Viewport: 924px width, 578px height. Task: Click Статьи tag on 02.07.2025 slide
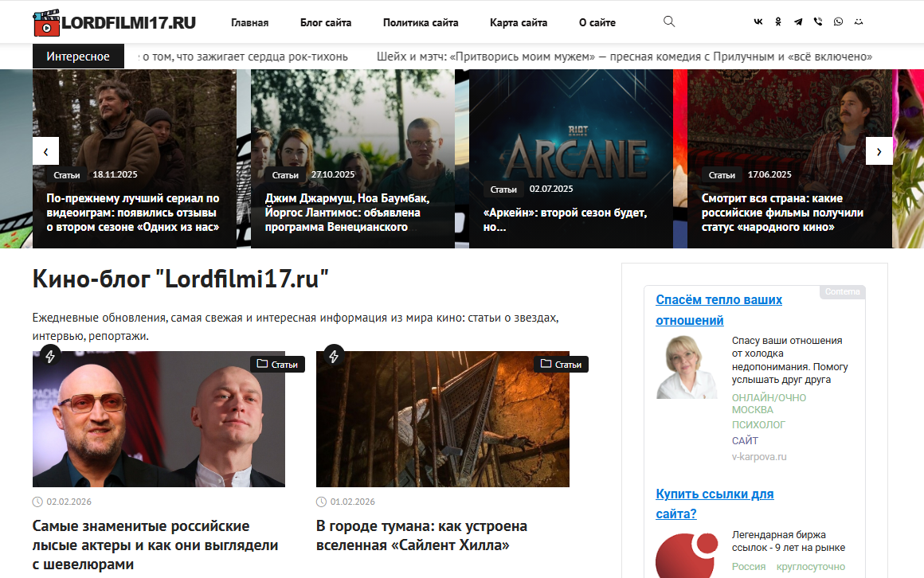(x=503, y=189)
